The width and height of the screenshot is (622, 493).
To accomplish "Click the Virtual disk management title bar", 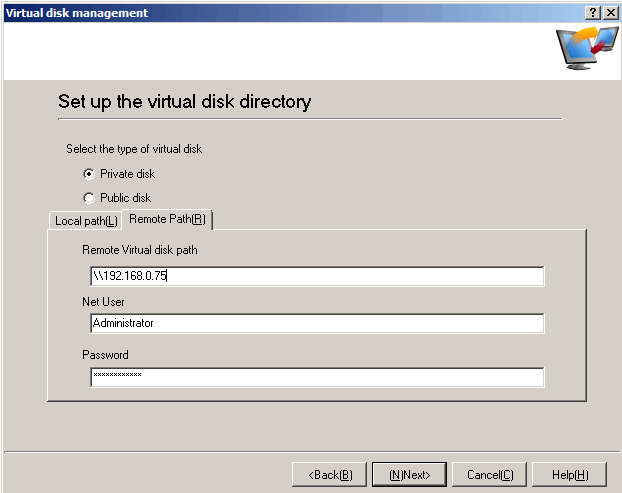I will (x=250, y=12).
